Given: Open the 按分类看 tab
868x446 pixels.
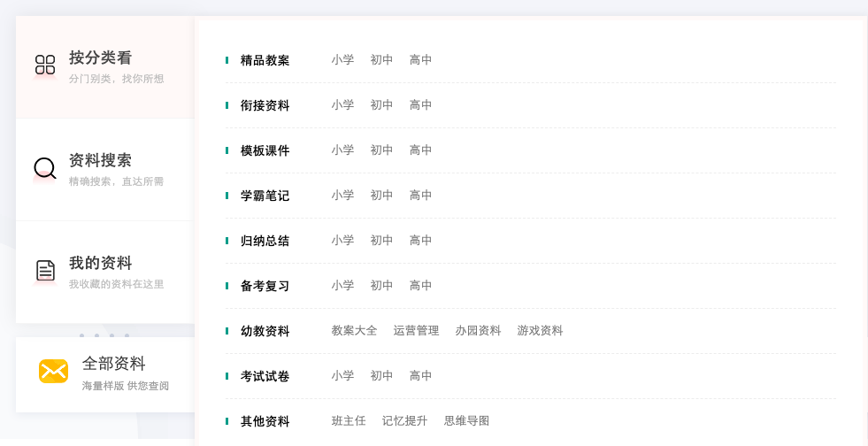Looking at the screenshot, I should (x=105, y=67).
